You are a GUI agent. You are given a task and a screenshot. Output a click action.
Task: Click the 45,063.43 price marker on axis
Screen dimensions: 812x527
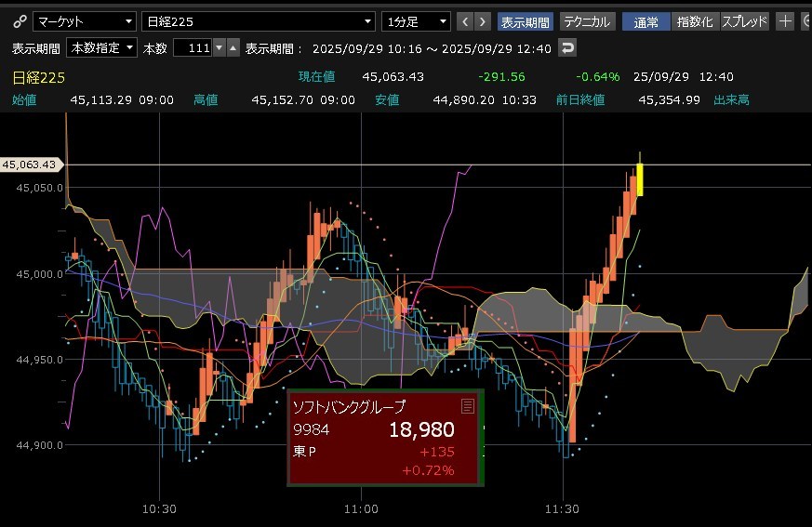point(31,165)
